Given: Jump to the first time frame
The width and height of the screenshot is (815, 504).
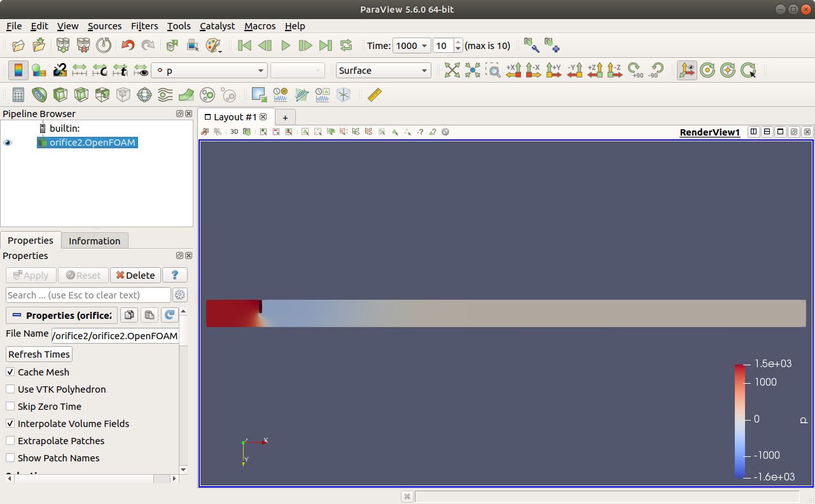Looking at the screenshot, I should point(244,45).
